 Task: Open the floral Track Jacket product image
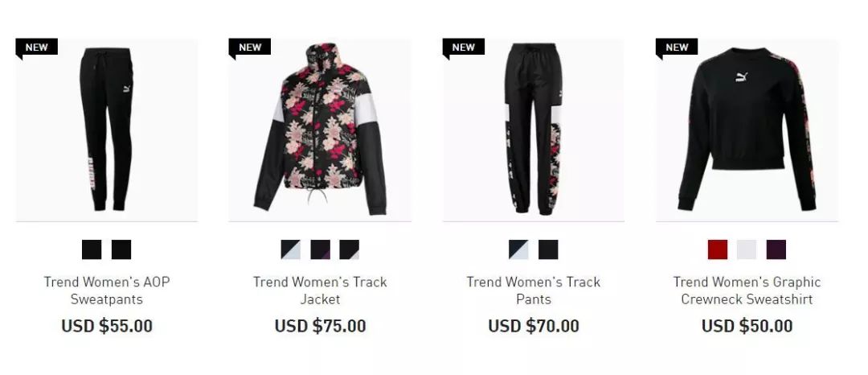(x=320, y=130)
